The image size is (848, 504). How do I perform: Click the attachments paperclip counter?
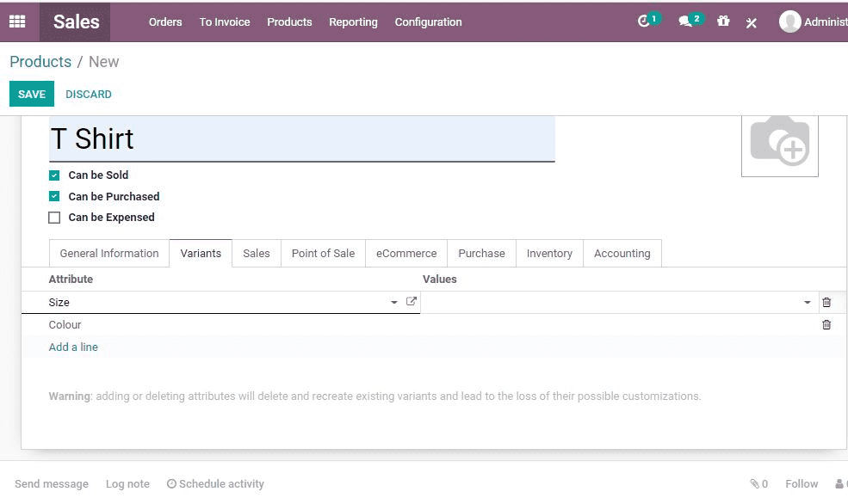[x=758, y=484]
